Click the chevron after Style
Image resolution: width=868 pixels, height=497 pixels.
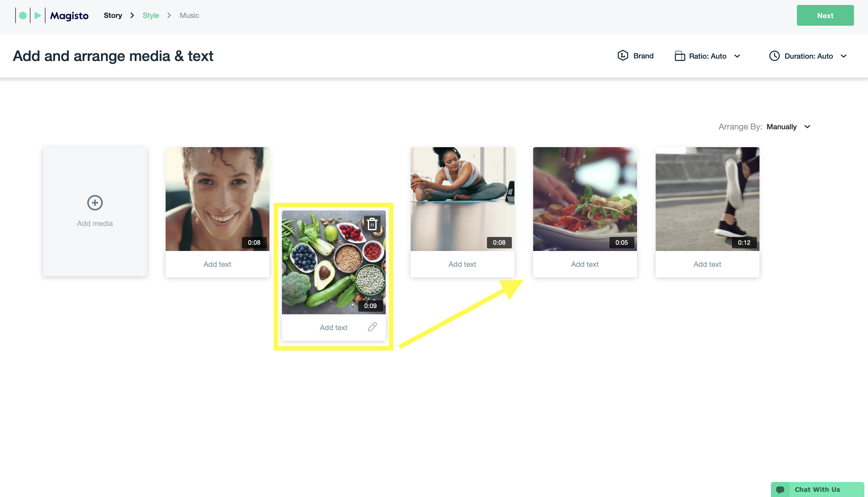pyautogui.click(x=169, y=15)
